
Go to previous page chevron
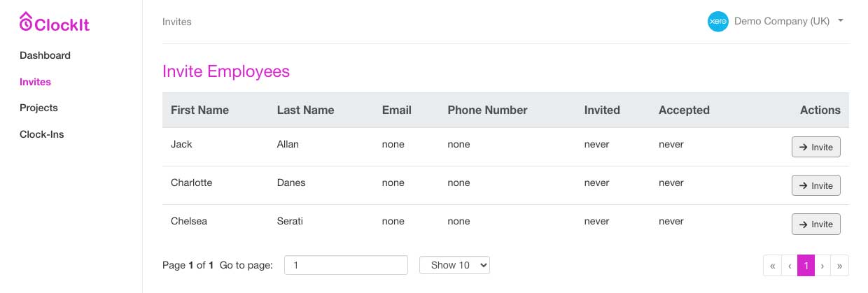click(790, 266)
